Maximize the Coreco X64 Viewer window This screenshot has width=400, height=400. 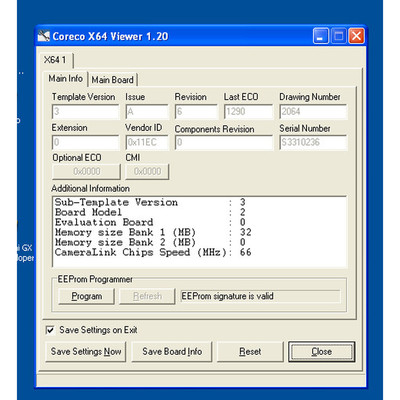pyautogui.click(x=339, y=36)
